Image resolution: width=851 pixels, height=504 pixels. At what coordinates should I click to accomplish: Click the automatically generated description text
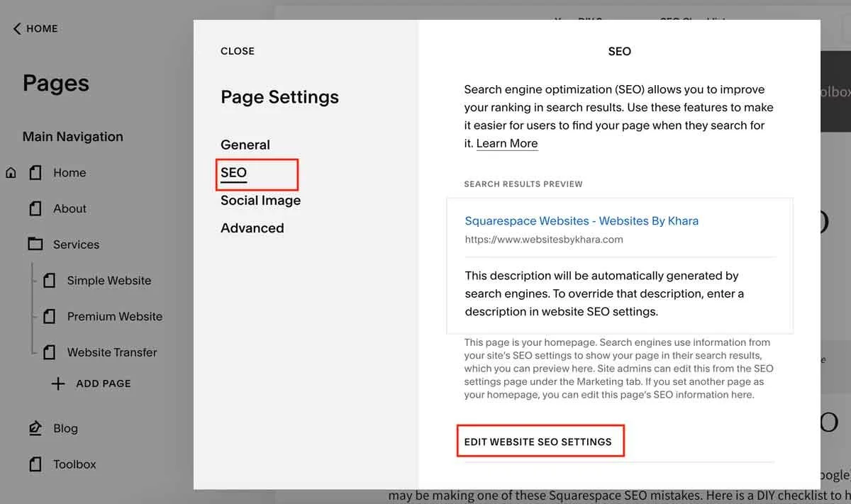(605, 293)
